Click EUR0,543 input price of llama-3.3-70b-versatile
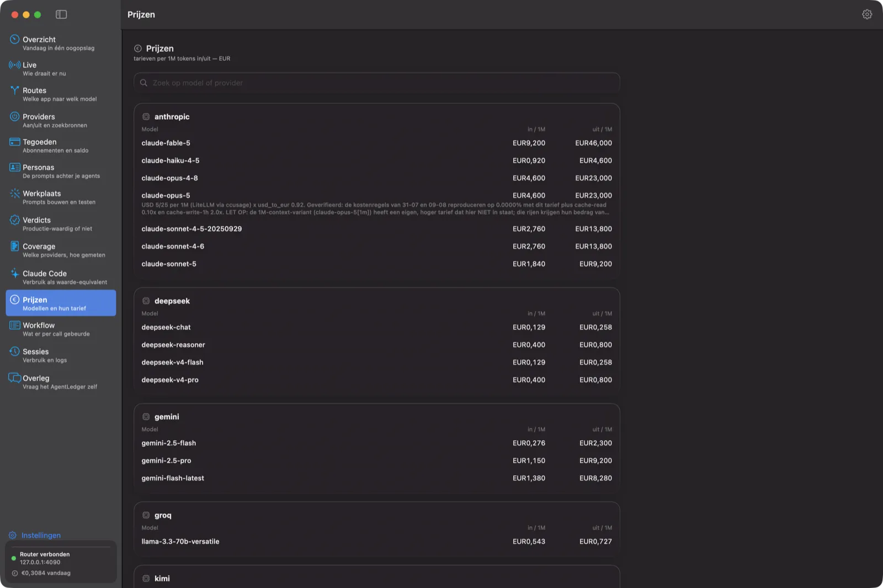Viewport: 883px width, 588px height. (x=529, y=542)
